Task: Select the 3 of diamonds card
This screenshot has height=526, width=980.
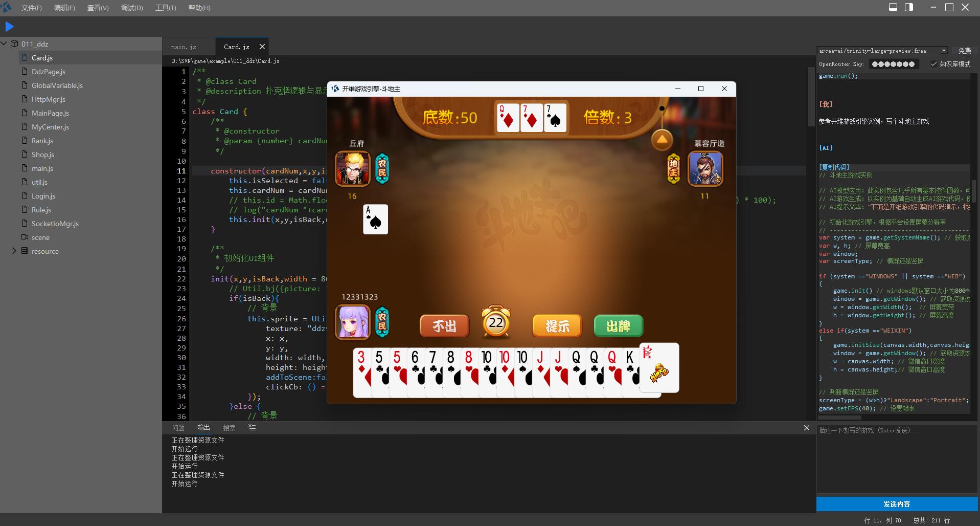Action: [362, 372]
